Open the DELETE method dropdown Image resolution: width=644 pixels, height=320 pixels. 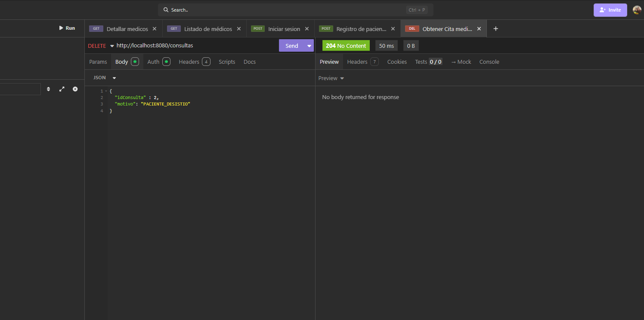[101, 46]
